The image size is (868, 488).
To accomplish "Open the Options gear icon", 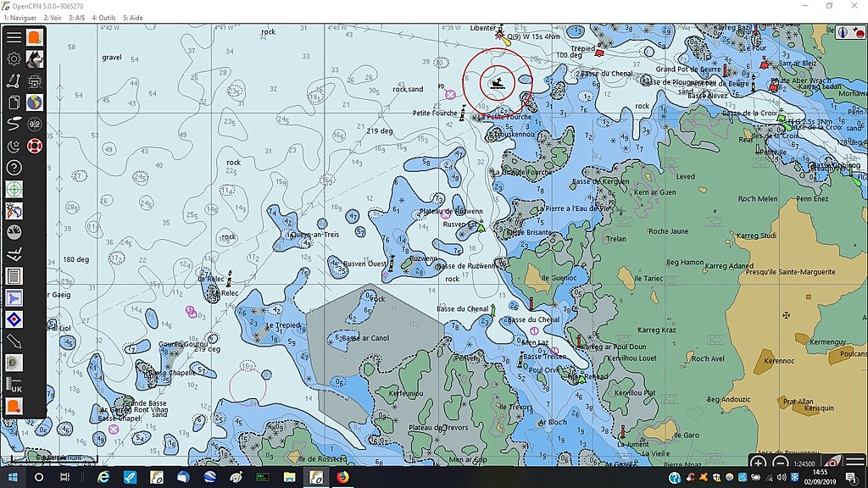I will pyautogui.click(x=14, y=58).
